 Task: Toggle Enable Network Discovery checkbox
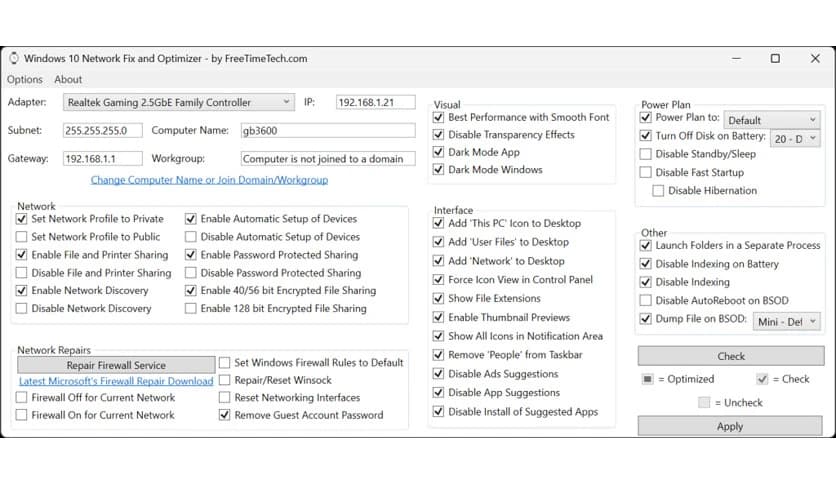(x=22, y=291)
